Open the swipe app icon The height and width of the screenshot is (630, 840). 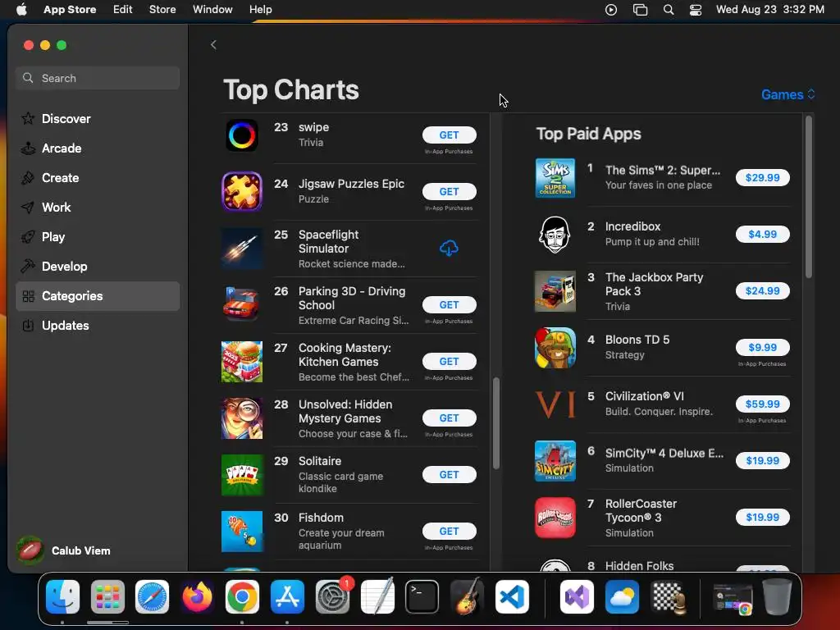(242, 135)
